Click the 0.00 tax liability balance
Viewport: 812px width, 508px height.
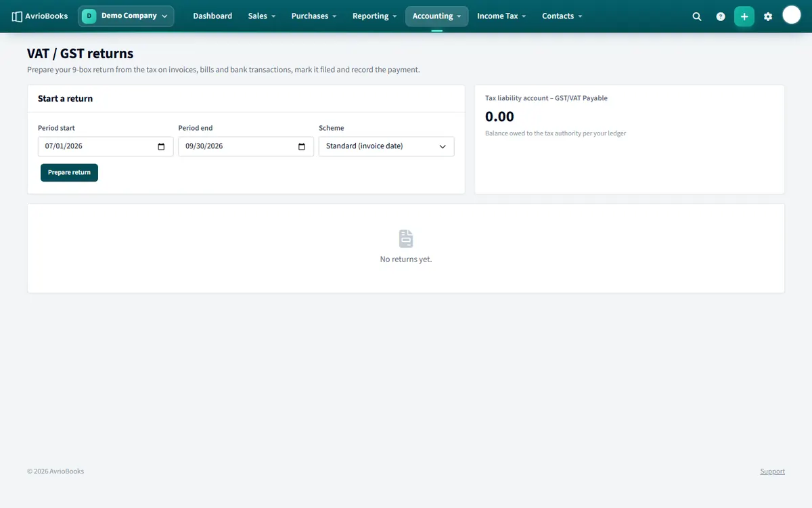pyautogui.click(x=499, y=117)
